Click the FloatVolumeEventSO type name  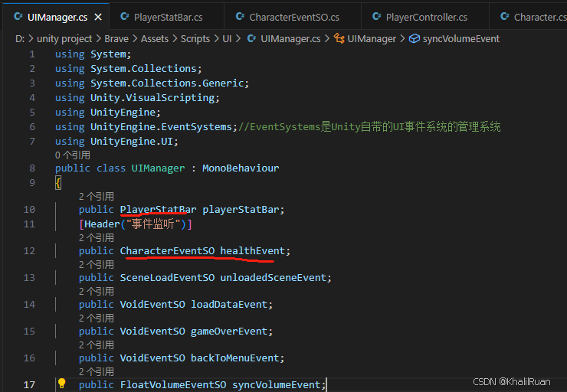pyautogui.click(x=173, y=385)
